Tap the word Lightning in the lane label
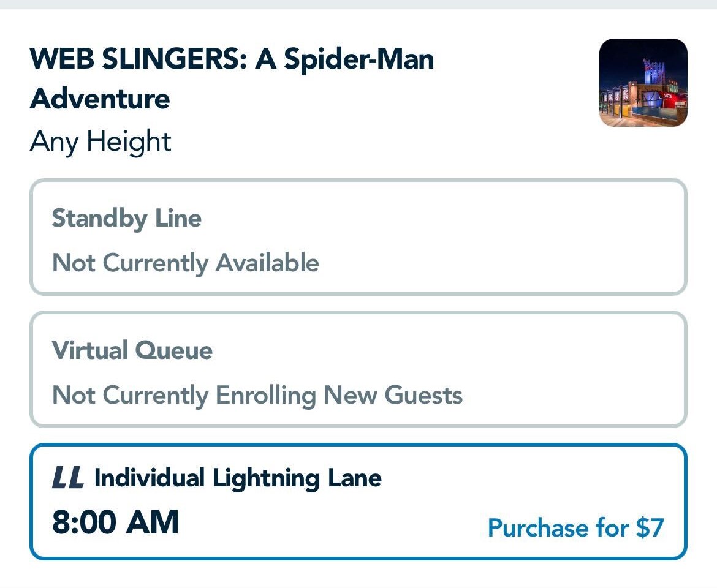The image size is (717, 588). coord(266,478)
